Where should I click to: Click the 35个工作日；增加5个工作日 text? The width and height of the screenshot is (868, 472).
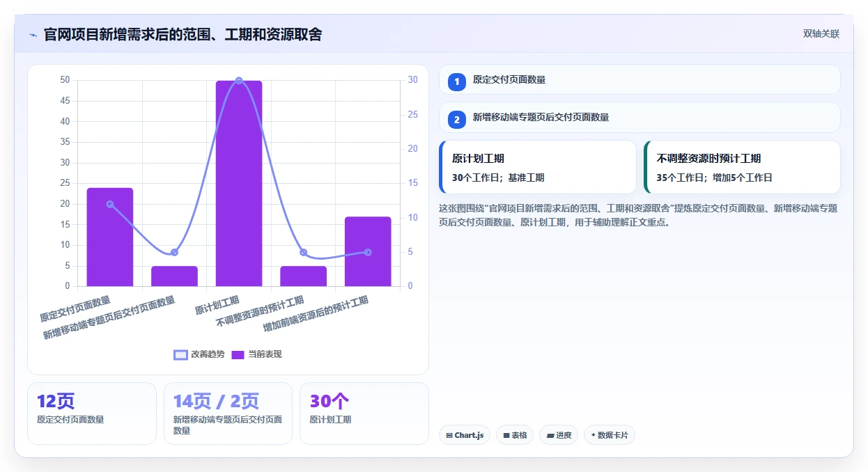714,178
